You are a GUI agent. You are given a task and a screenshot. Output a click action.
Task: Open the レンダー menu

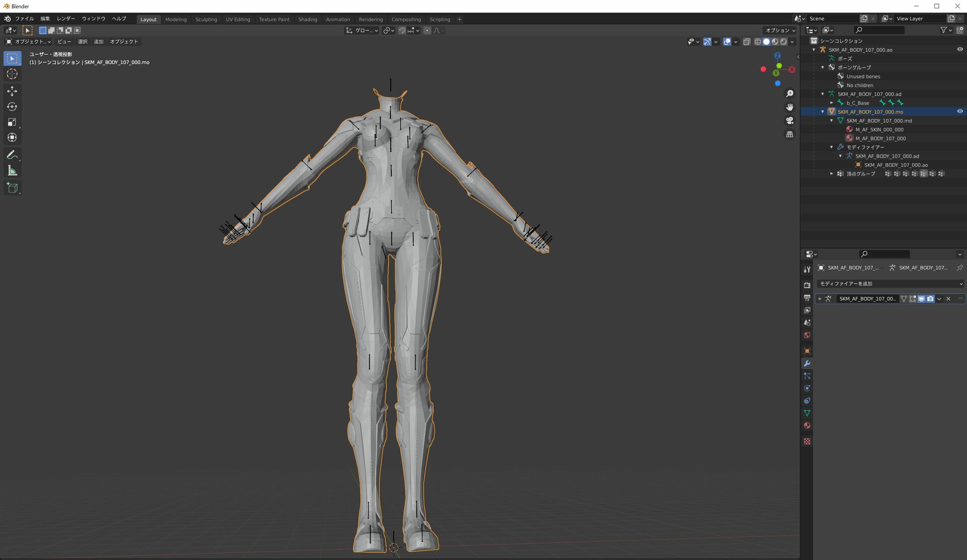pyautogui.click(x=66, y=19)
